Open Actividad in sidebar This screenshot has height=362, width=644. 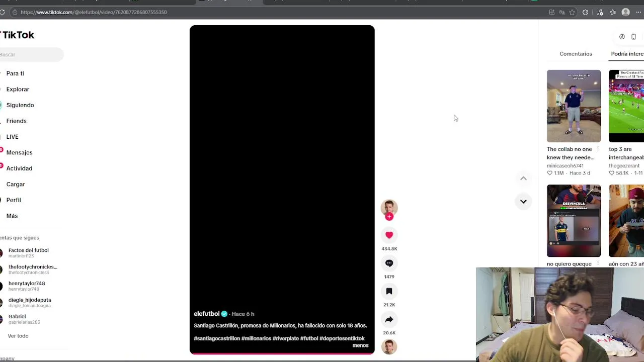pyautogui.click(x=19, y=168)
